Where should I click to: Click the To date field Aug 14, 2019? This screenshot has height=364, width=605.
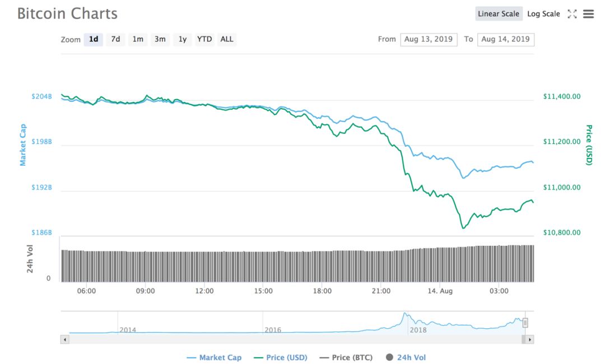tap(505, 39)
